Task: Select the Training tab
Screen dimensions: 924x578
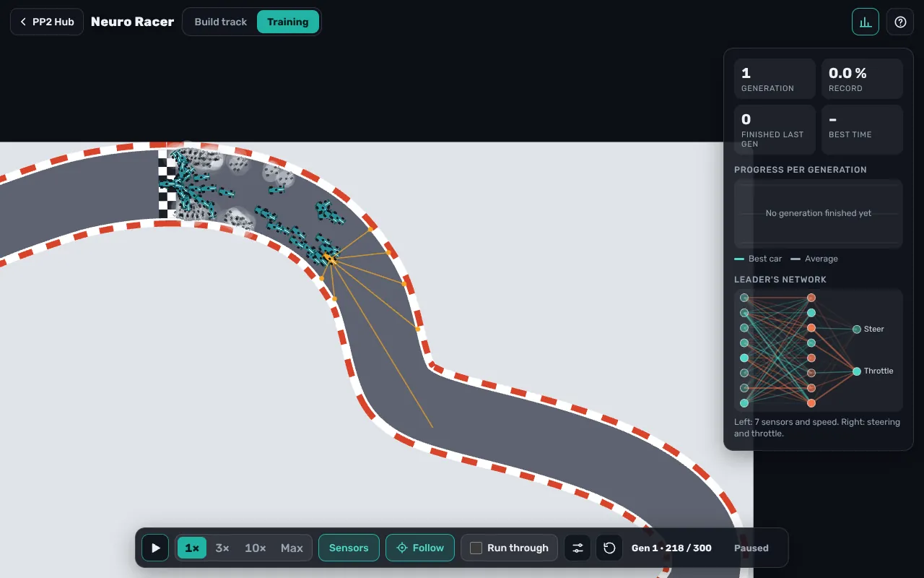Action: 288,22
